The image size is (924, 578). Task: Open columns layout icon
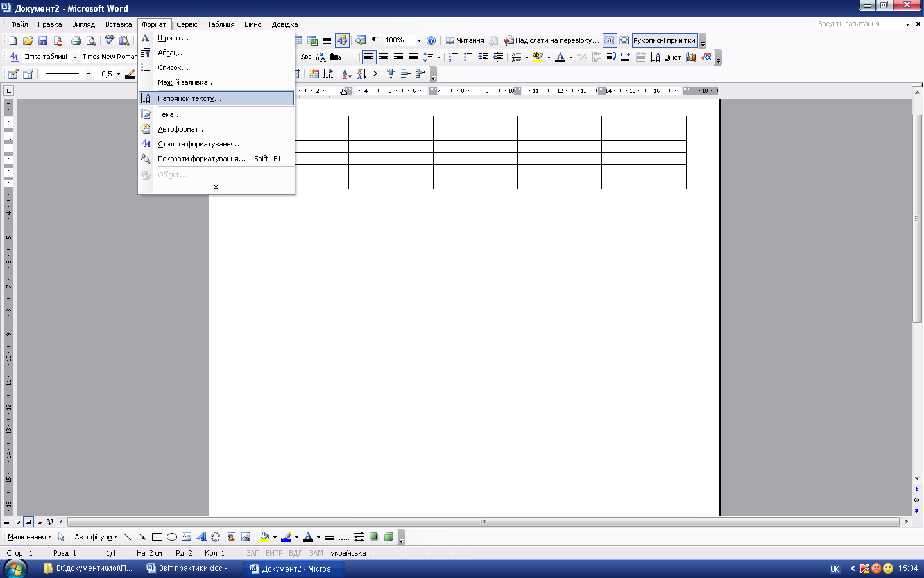(327, 40)
